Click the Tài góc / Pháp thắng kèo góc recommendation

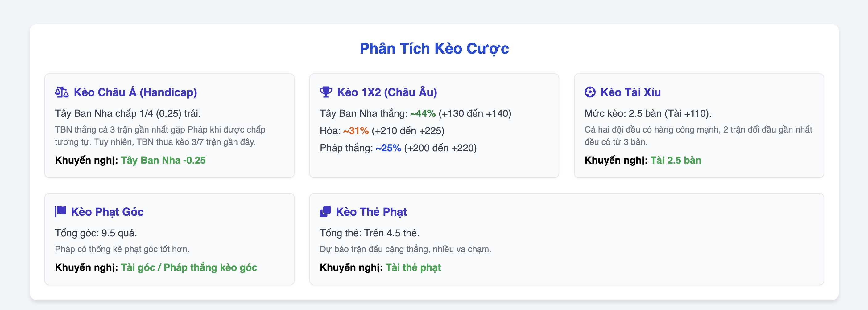point(189,267)
